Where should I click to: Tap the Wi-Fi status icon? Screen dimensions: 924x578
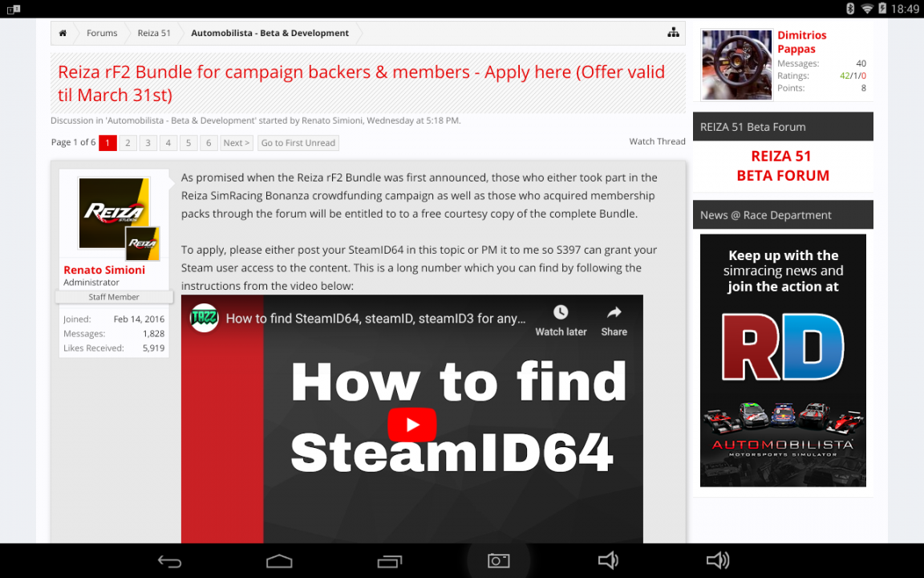pyautogui.click(x=867, y=8)
